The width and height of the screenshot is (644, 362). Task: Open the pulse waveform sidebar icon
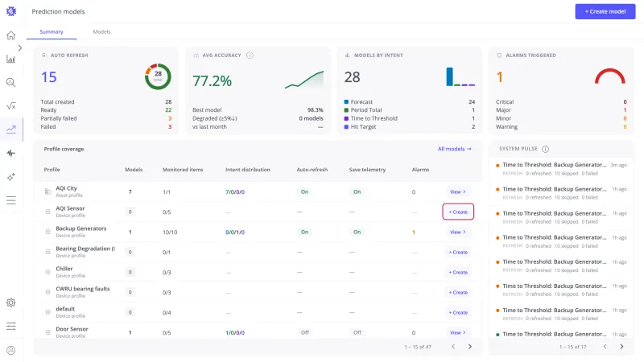tap(11, 153)
